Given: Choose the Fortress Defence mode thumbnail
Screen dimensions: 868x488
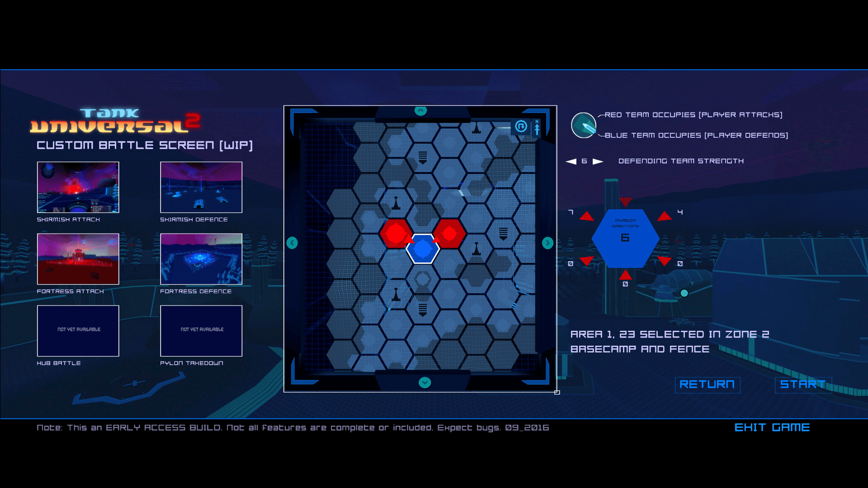Looking at the screenshot, I should (201, 259).
